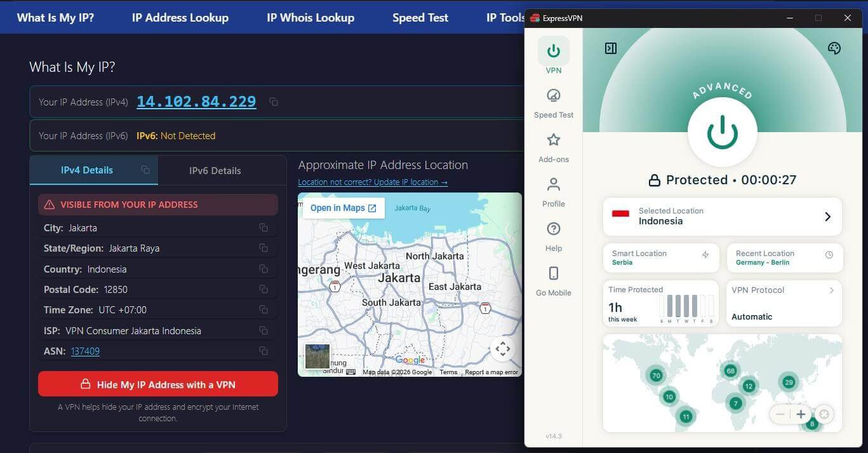This screenshot has height=453, width=868.
Task: Select the 7 server cluster on map
Action: point(736,403)
